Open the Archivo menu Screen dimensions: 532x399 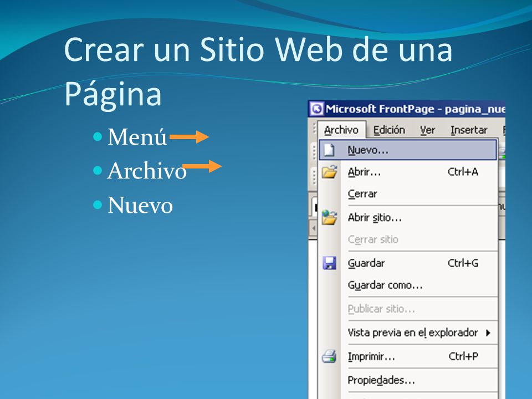[341, 130]
